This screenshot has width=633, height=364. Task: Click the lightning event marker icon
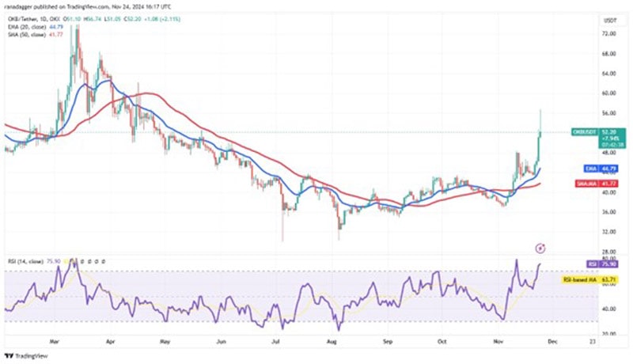tap(540, 248)
